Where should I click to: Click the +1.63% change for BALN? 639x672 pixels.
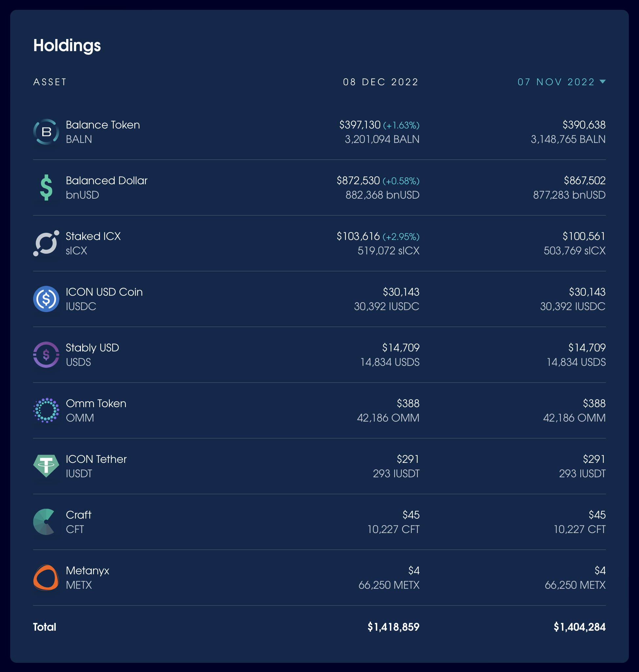point(401,126)
